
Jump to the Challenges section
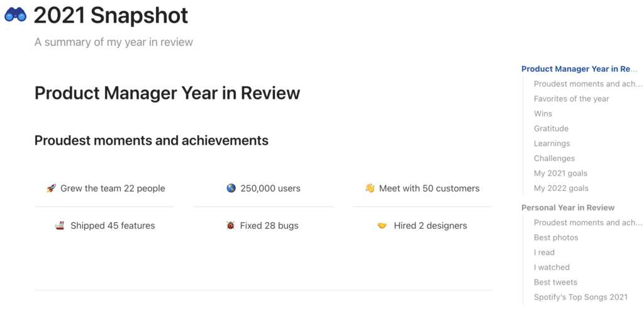click(554, 159)
